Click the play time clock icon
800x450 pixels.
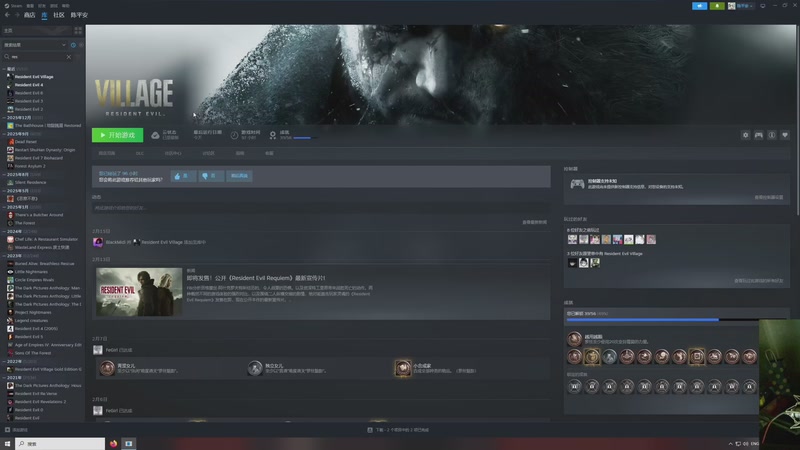pyautogui.click(x=234, y=135)
